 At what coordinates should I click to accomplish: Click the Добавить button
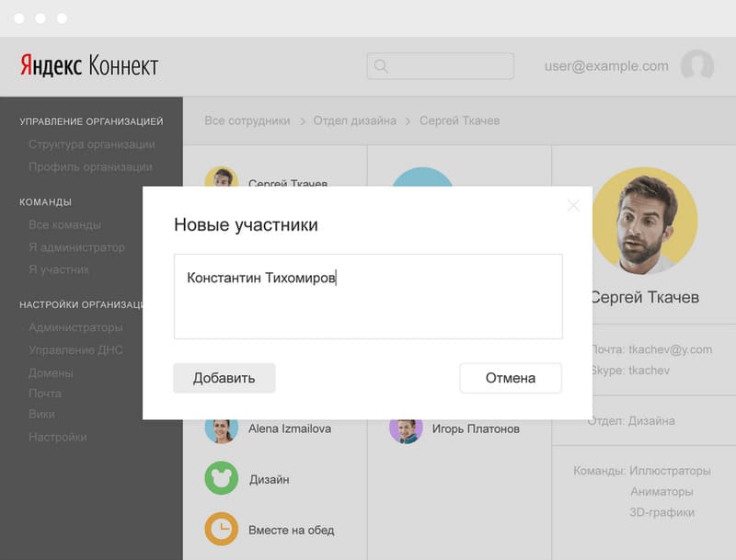coord(224,378)
